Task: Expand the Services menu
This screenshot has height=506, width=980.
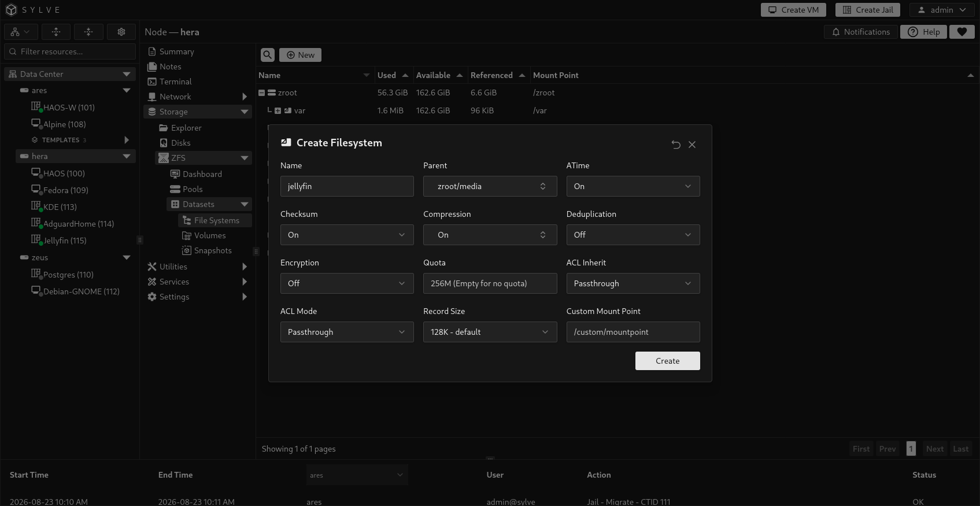Action: click(197, 282)
